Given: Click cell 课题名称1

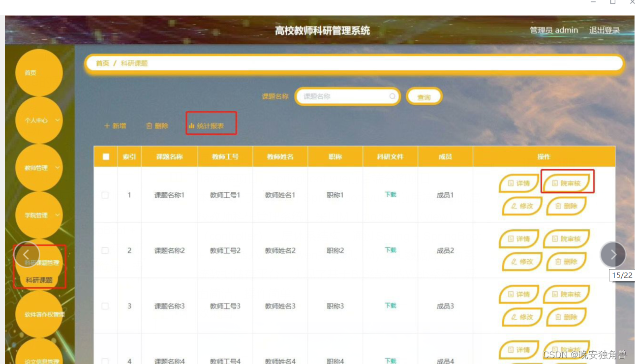Looking at the screenshot, I should tap(170, 195).
